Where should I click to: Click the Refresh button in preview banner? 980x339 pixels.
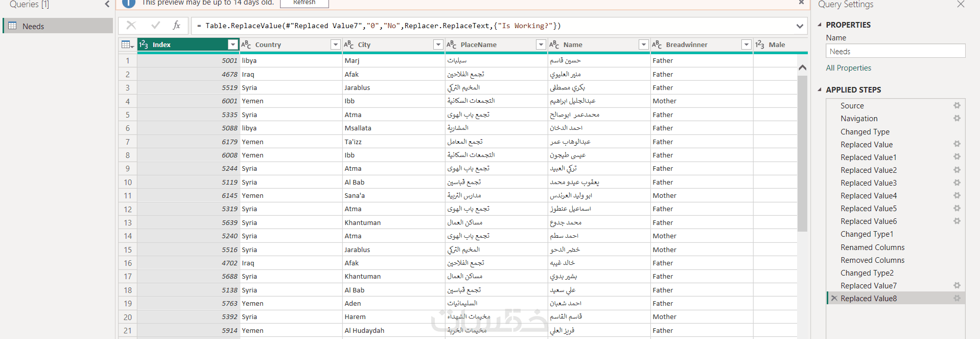304,3
